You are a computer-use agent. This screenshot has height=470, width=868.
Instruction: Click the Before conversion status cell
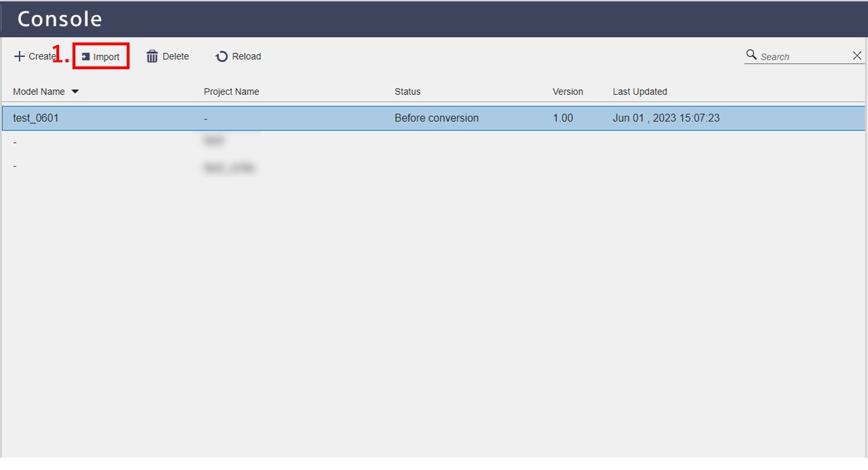[436, 118]
